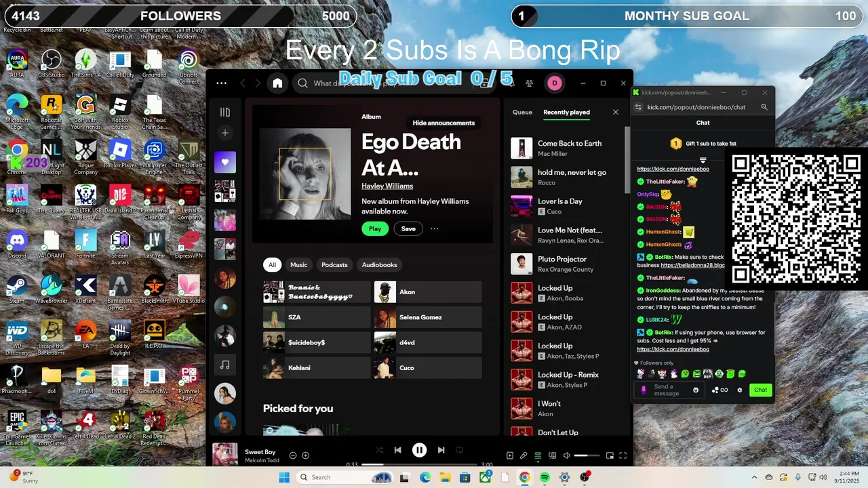868x488 pixels.
Task: Select the Podcasts filter chip
Action: point(334,264)
